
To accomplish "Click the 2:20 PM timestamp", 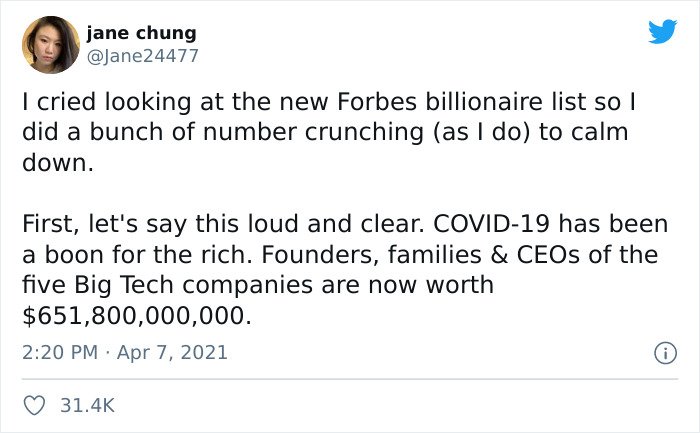I will pyautogui.click(x=60, y=352).
